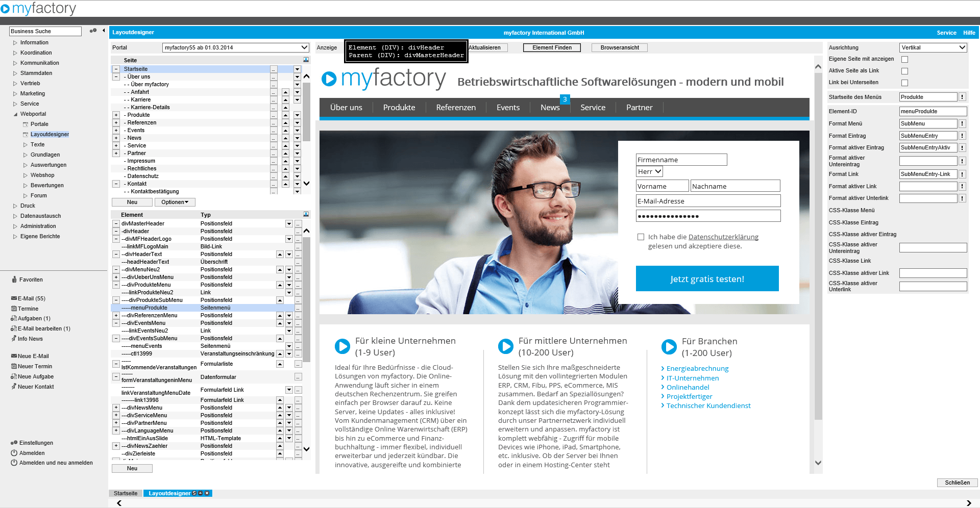This screenshot has height=508, width=980.
Task: Click the exclamation button beside Startseite des Menüs
Action: (962, 97)
